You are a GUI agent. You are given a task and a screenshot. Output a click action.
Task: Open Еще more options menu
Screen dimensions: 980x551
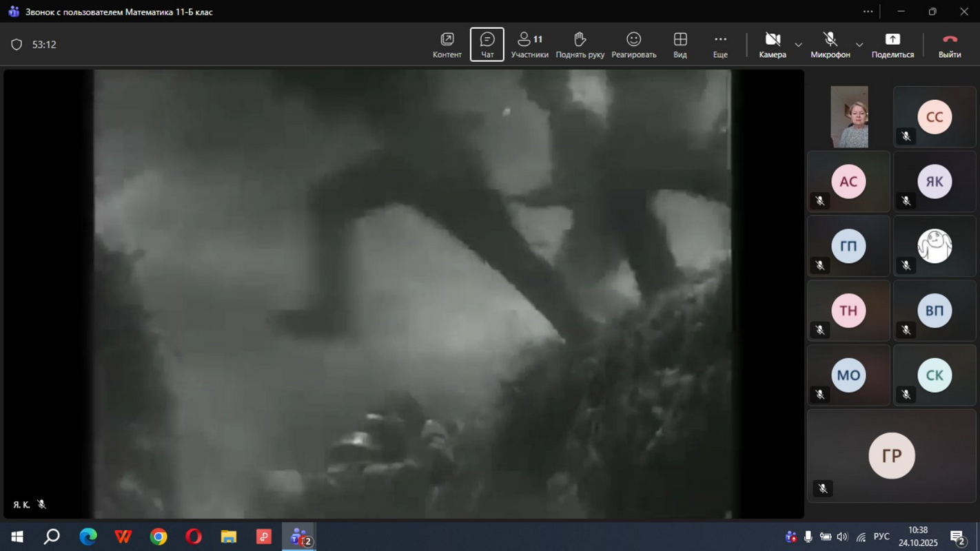pos(720,45)
